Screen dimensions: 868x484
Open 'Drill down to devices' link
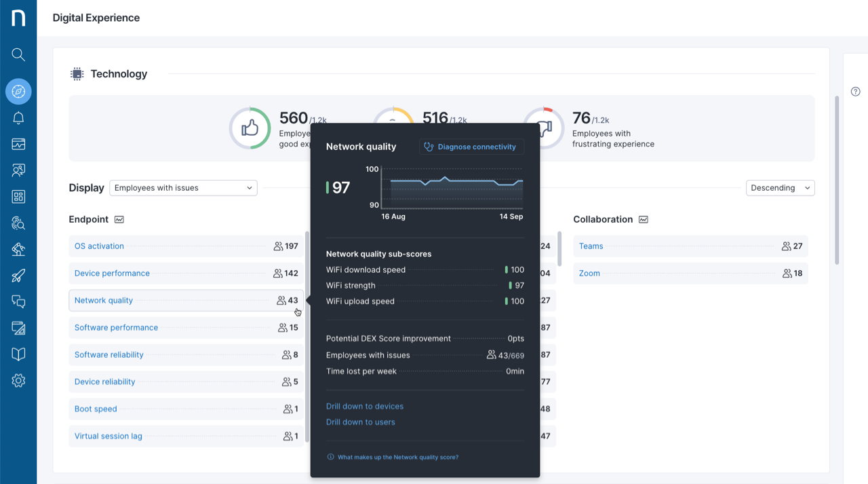click(364, 406)
